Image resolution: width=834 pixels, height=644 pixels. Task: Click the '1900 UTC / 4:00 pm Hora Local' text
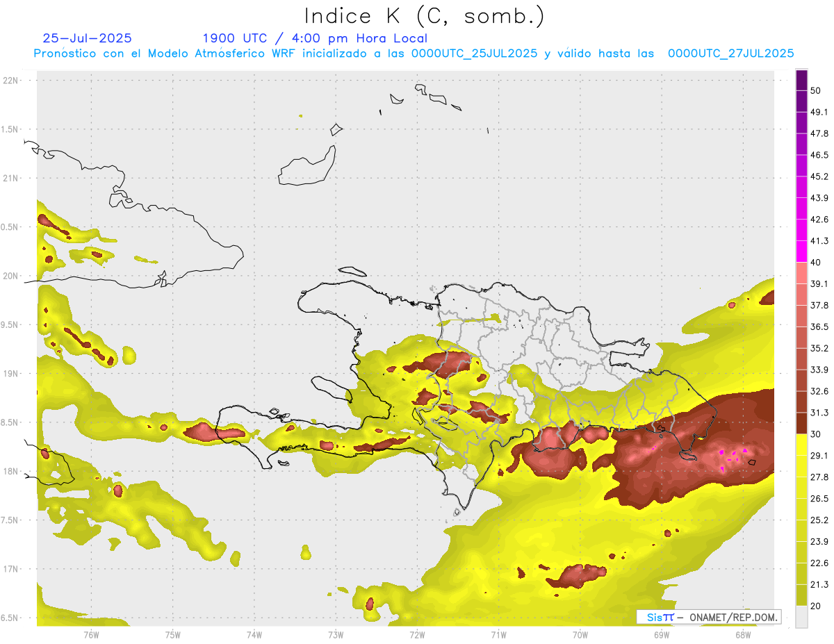point(315,38)
